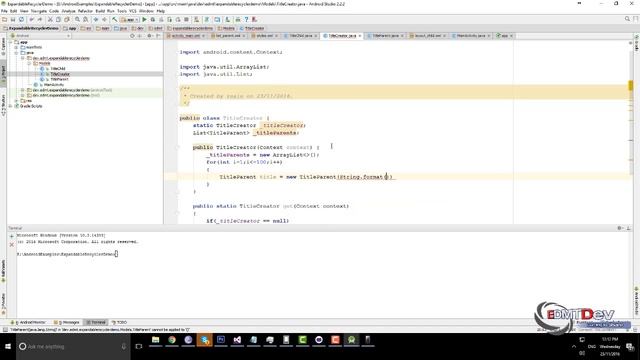Select TitleParent class in project tree

click(x=59, y=79)
